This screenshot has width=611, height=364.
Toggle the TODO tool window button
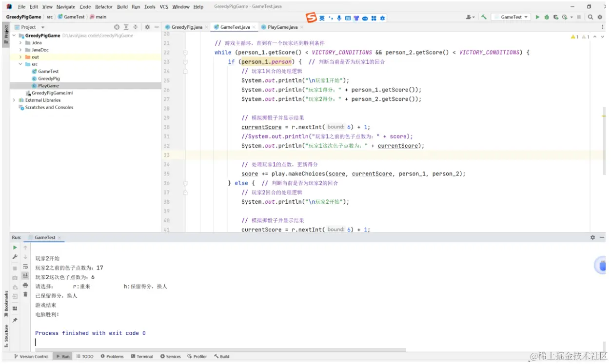(85, 356)
